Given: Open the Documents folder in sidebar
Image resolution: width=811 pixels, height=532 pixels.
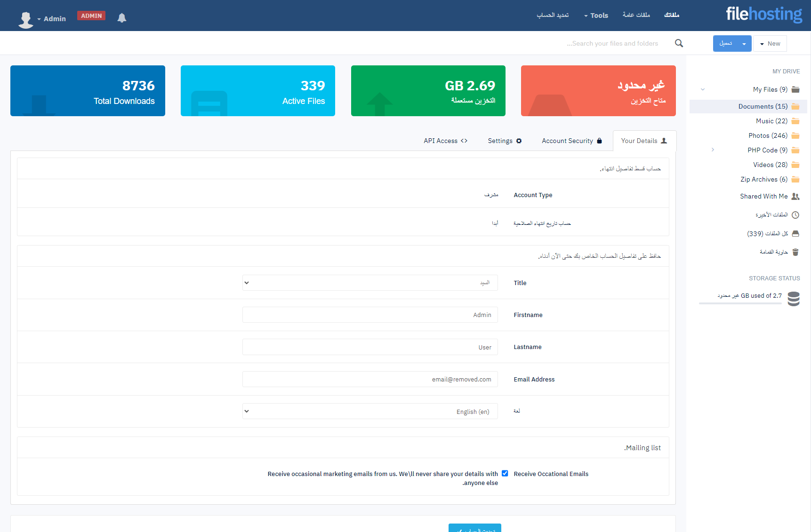Looking at the screenshot, I should coord(763,106).
